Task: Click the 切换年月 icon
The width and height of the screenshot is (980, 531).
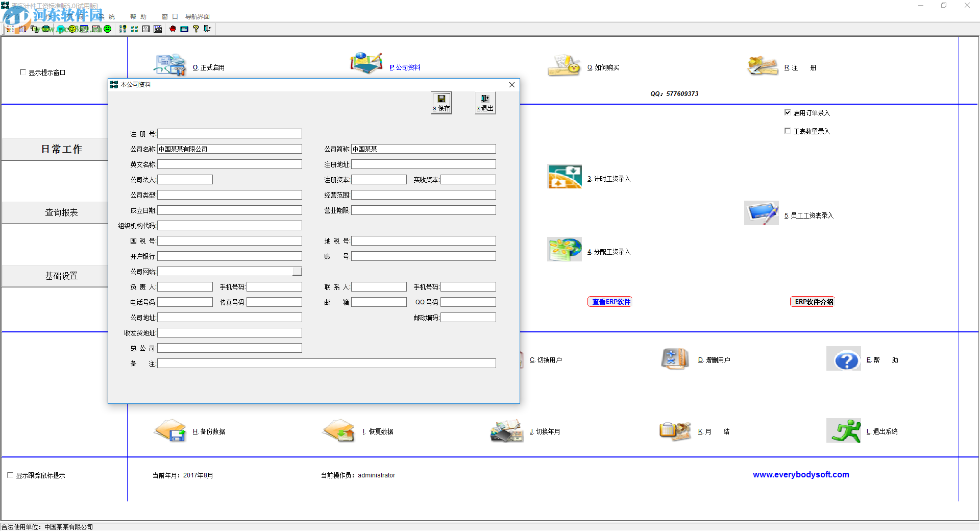Action: (x=507, y=430)
